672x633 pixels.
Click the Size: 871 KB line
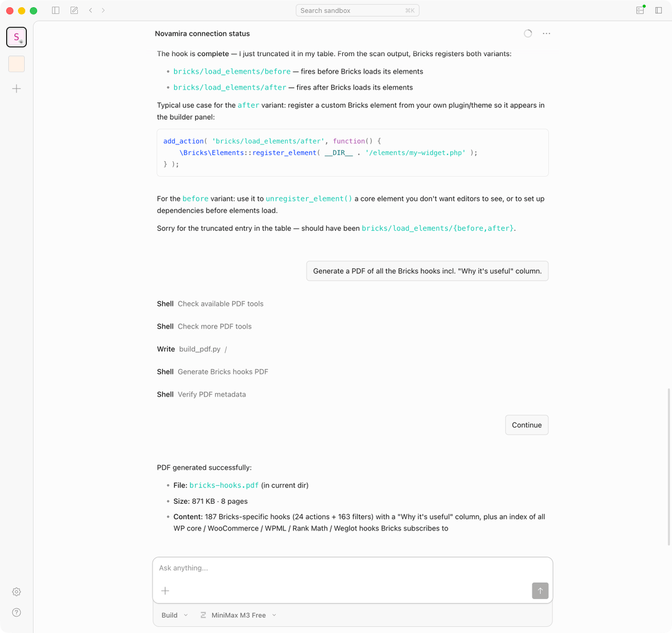(211, 501)
